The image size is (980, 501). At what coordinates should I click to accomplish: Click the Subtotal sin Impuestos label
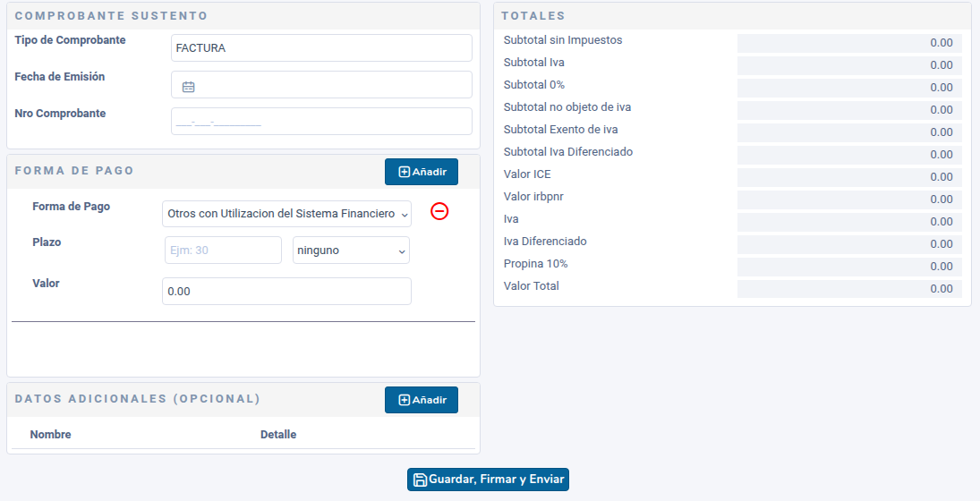563,40
